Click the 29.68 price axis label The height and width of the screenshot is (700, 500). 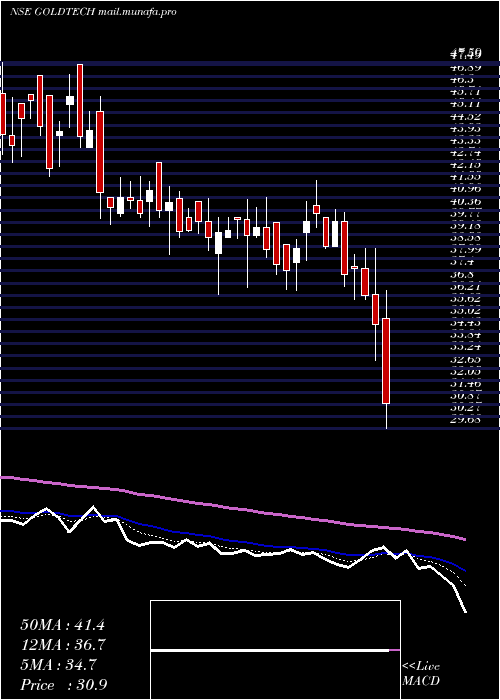click(465, 420)
